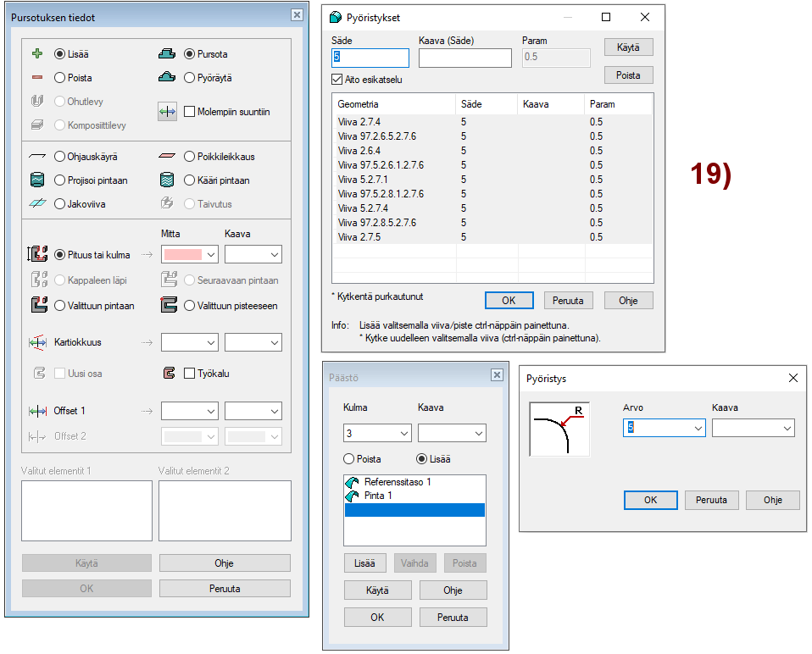Expand the Arvo dropdown in Pyöristys
812x654 pixels.
698,429
